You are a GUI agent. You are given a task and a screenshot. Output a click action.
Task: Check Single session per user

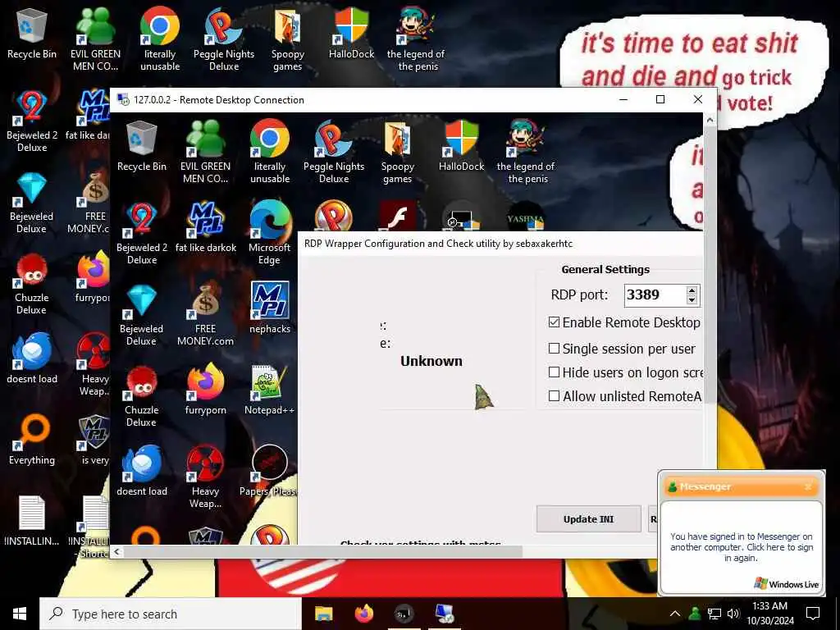554,348
